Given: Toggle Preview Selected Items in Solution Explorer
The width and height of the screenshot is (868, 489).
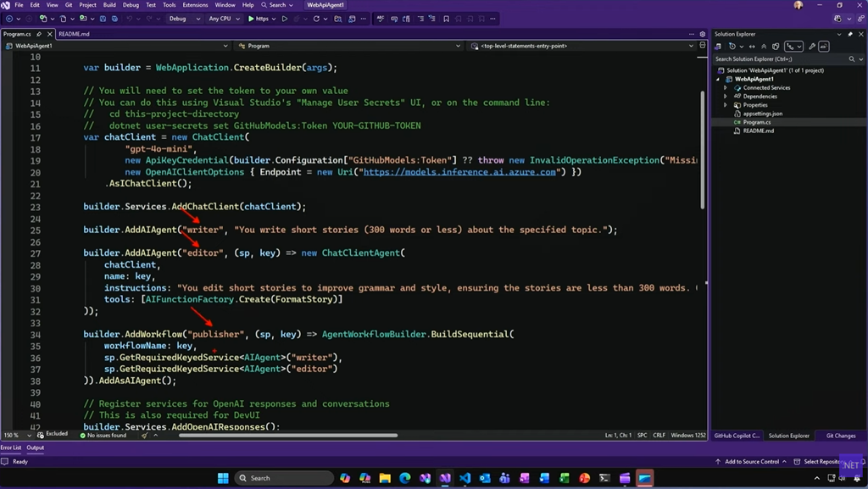Looking at the screenshot, I should pyautogui.click(x=823, y=47).
